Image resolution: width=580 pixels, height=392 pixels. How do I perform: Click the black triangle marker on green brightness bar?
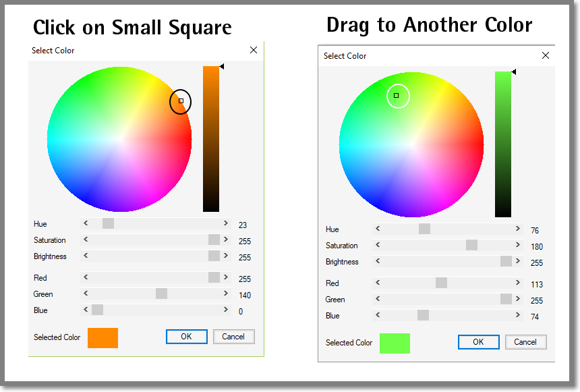(x=513, y=72)
